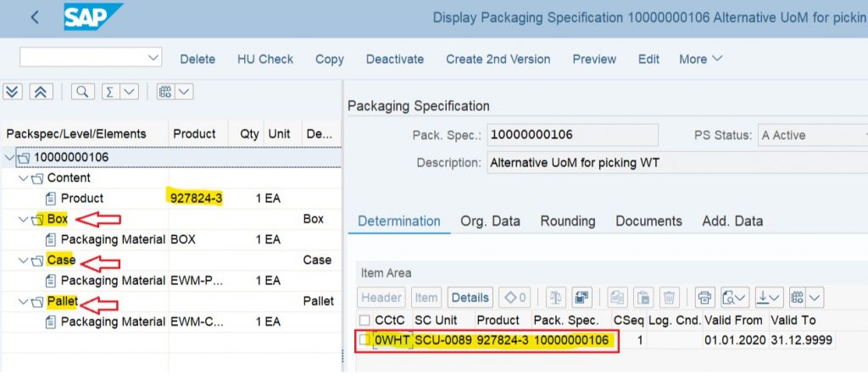Image resolution: width=868 pixels, height=381 pixels.
Task: Collapse the Content node
Action: (x=23, y=178)
